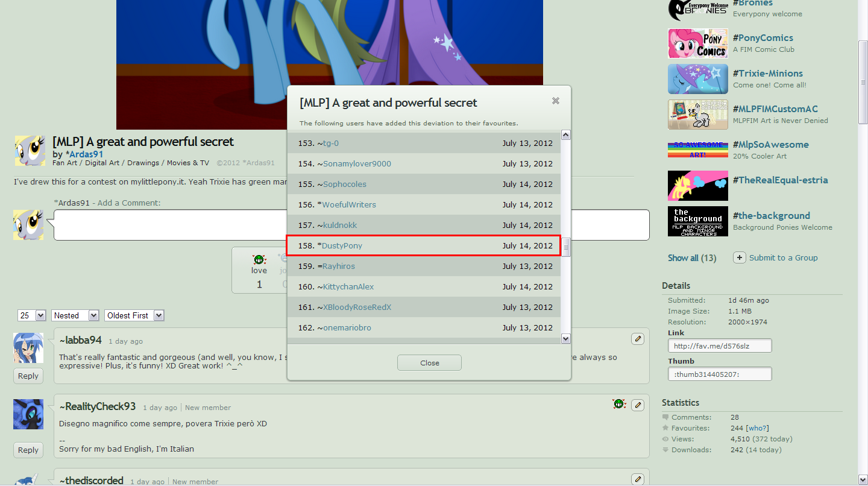Open the Digital Art category link
The height and width of the screenshot is (486, 868).
click(102, 163)
